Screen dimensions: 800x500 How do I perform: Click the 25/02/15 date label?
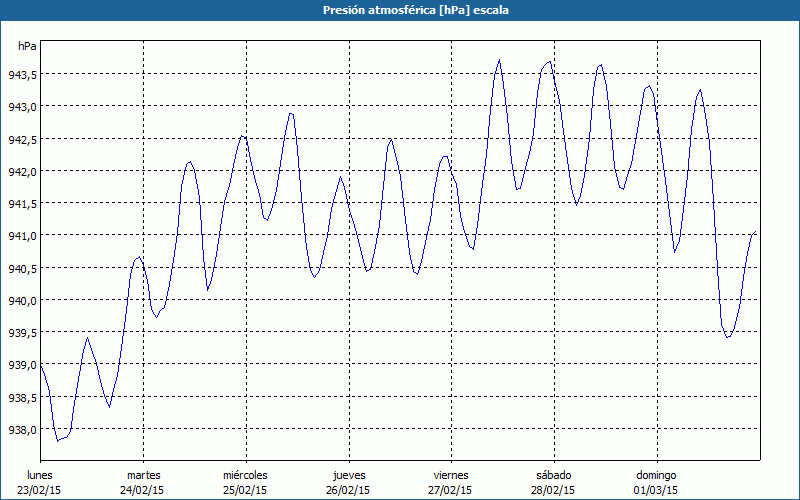coord(245,490)
